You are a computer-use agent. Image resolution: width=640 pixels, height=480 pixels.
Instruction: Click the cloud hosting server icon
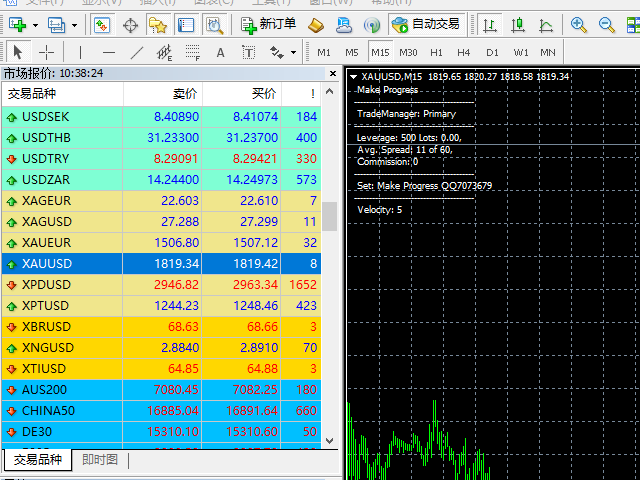tap(344, 25)
